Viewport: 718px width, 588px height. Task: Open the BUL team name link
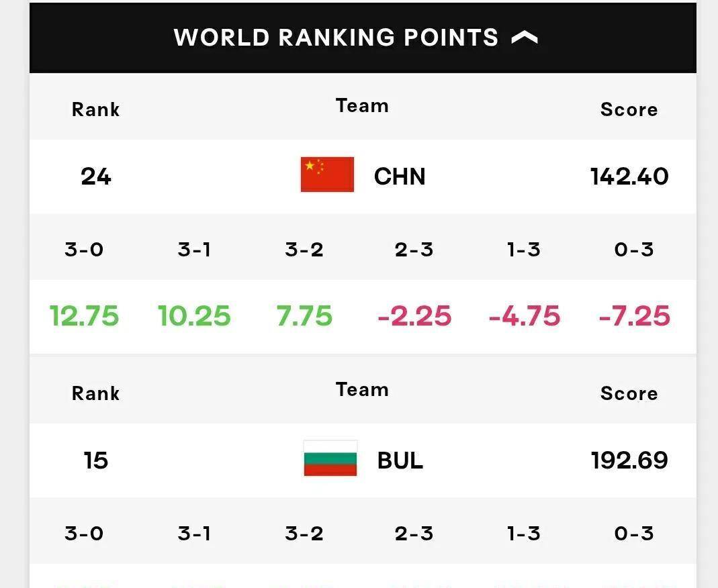(400, 460)
